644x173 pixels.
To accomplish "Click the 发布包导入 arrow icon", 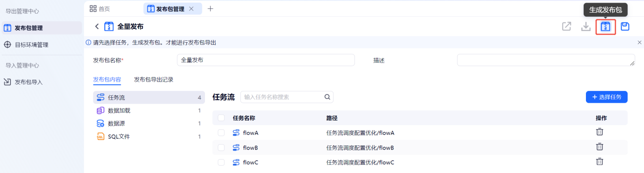I will pyautogui.click(x=7, y=82).
